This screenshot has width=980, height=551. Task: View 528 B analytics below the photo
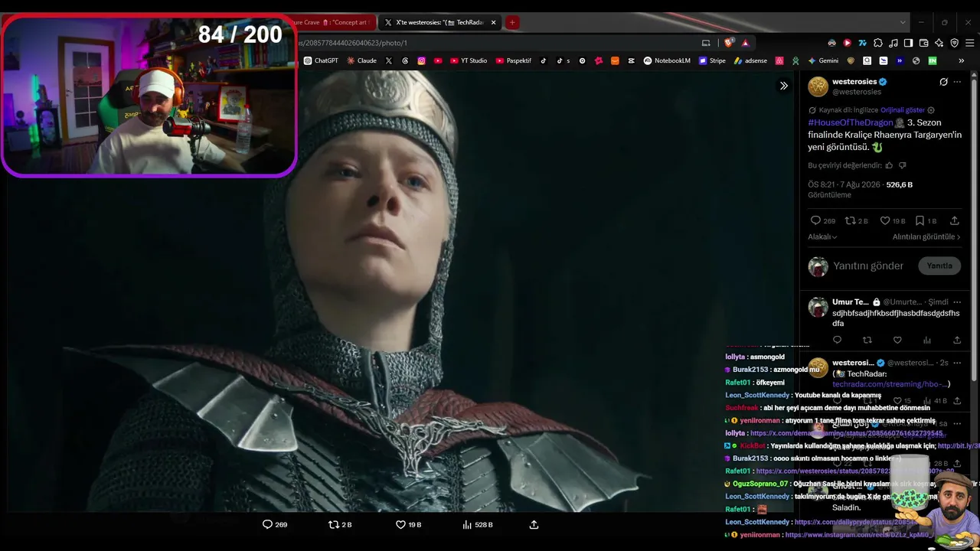click(478, 524)
